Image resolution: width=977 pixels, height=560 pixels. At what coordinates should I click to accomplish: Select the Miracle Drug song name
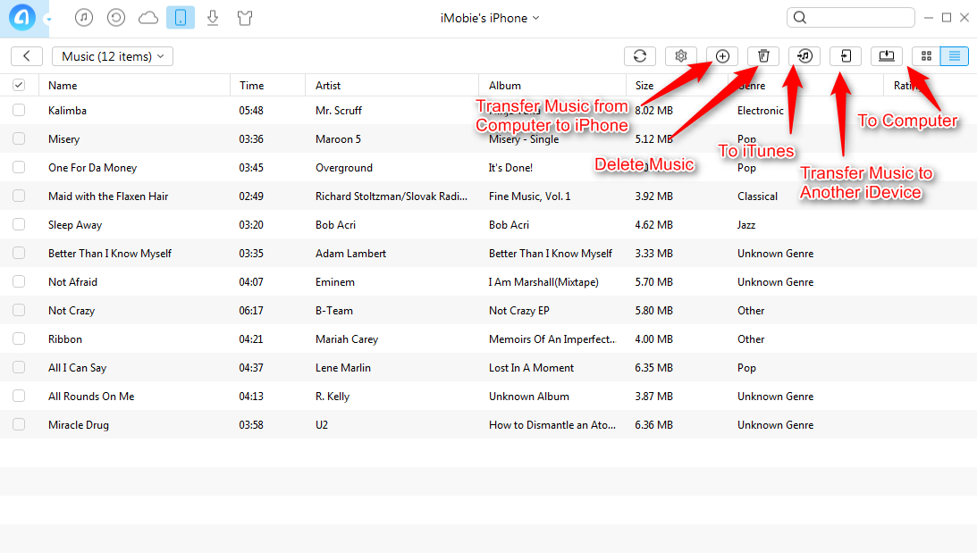[79, 425]
